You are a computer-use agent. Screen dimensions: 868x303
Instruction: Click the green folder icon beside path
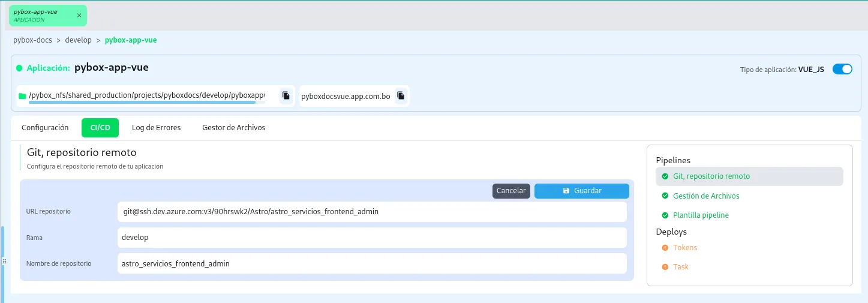point(22,96)
